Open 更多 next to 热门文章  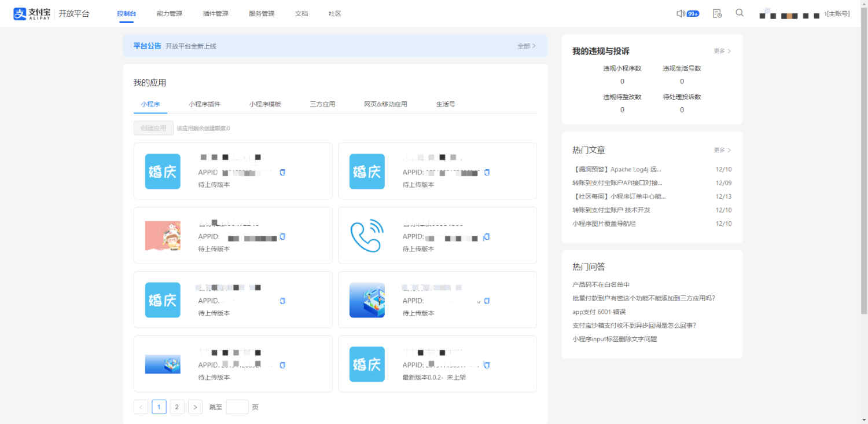coord(722,150)
